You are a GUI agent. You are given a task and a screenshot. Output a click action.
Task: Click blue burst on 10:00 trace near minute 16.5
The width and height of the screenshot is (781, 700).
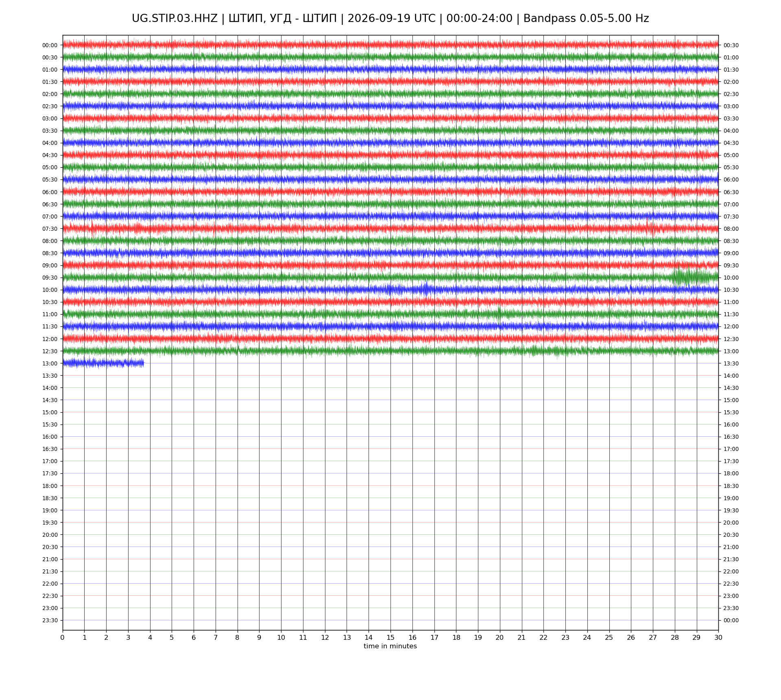click(426, 289)
